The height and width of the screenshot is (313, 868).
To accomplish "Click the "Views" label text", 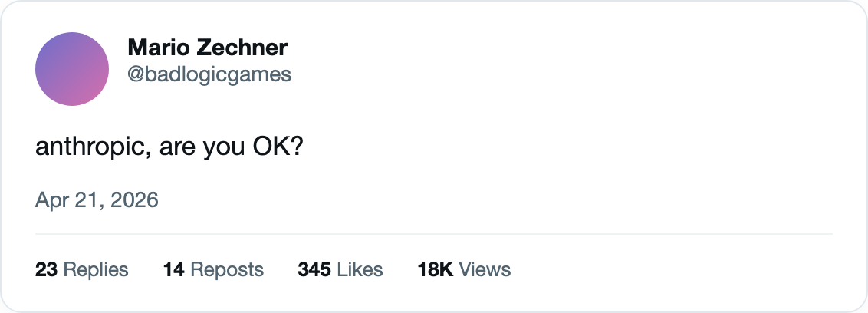I will click(485, 269).
